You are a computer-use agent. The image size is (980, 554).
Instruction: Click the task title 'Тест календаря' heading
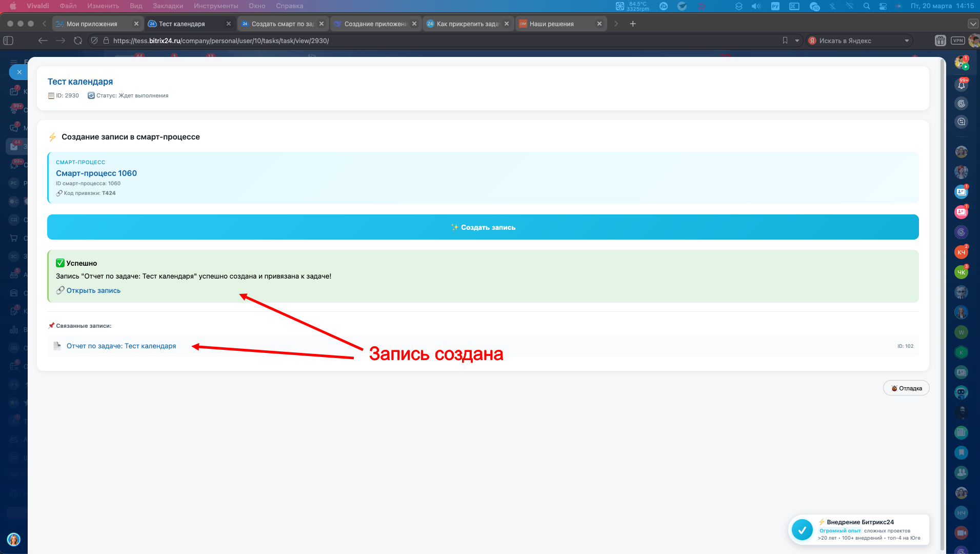(x=80, y=82)
